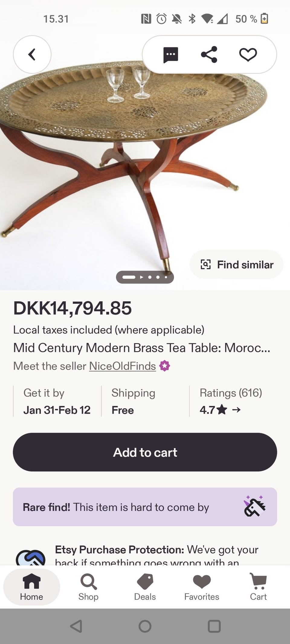Image resolution: width=290 pixels, height=644 pixels.
Task: Tap the share icon
Action: (209, 55)
